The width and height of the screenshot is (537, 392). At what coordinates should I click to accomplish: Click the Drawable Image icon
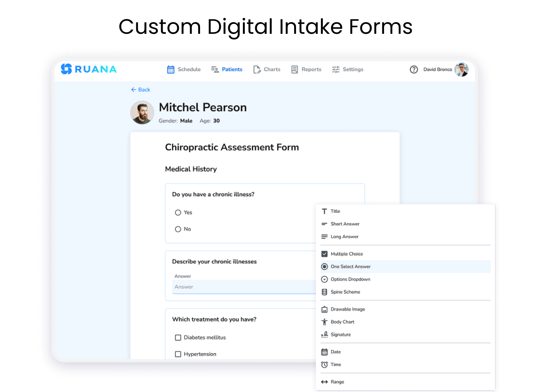tap(324, 309)
